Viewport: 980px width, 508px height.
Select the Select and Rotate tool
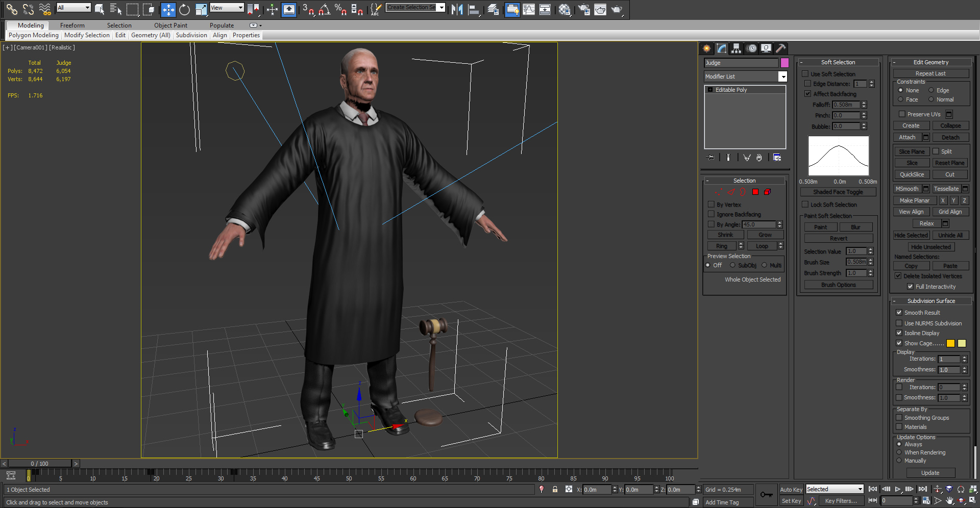pos(184,9)
